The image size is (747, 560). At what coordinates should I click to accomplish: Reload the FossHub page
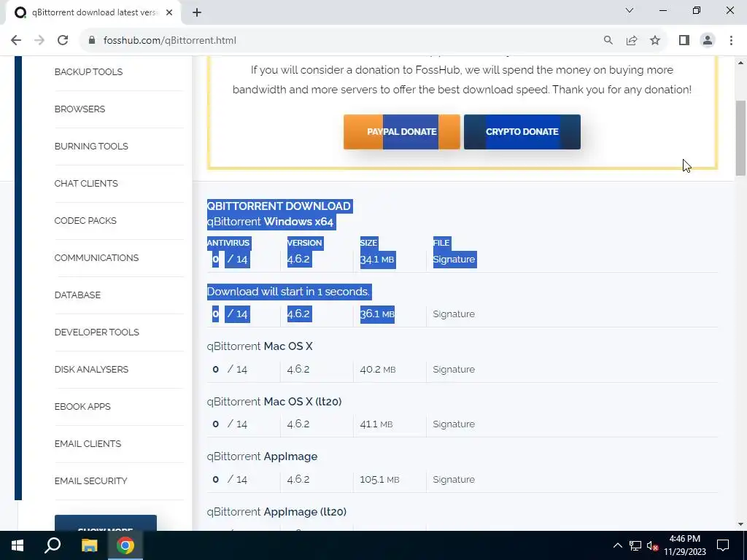63,41
